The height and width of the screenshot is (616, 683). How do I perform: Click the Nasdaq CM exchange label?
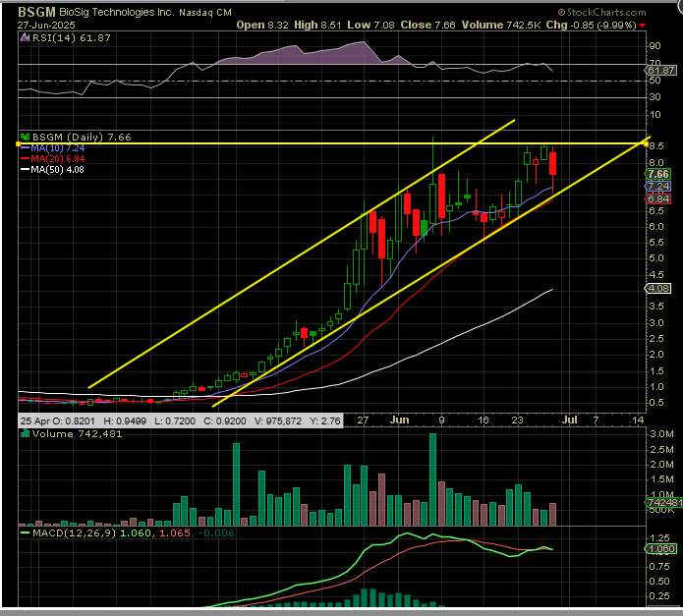point(205,13)
